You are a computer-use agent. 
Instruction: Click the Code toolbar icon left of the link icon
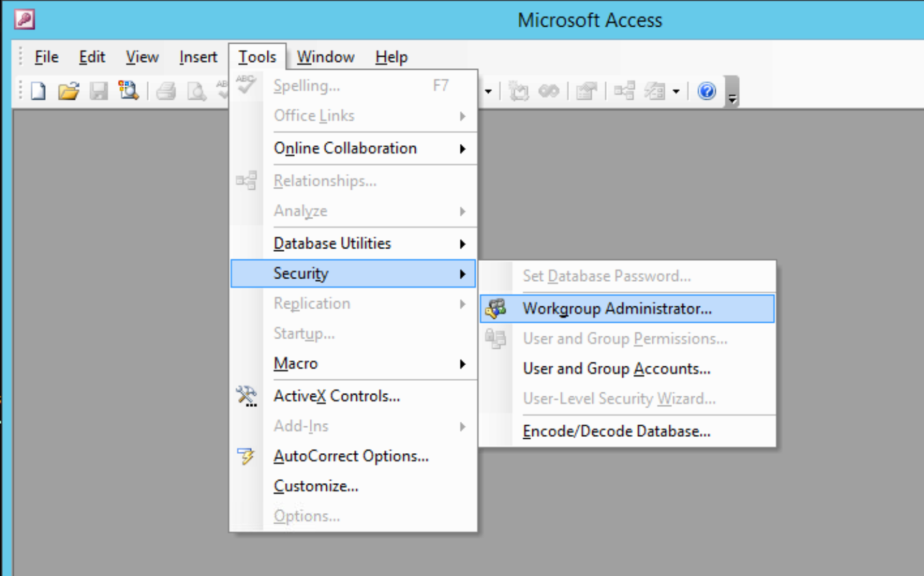pyautogui.click(x=519, y=91)
